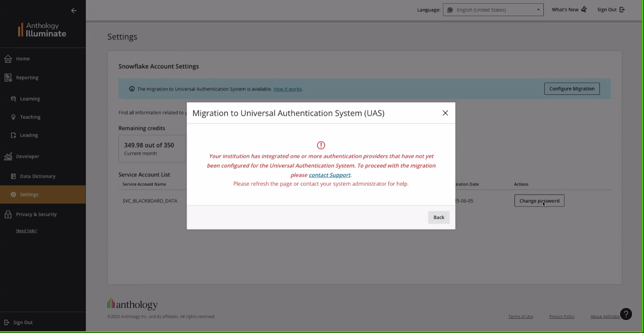This screenshot has width=644, height=333.
Task: Click the Anthology footer logo
Action: [132, 304]
